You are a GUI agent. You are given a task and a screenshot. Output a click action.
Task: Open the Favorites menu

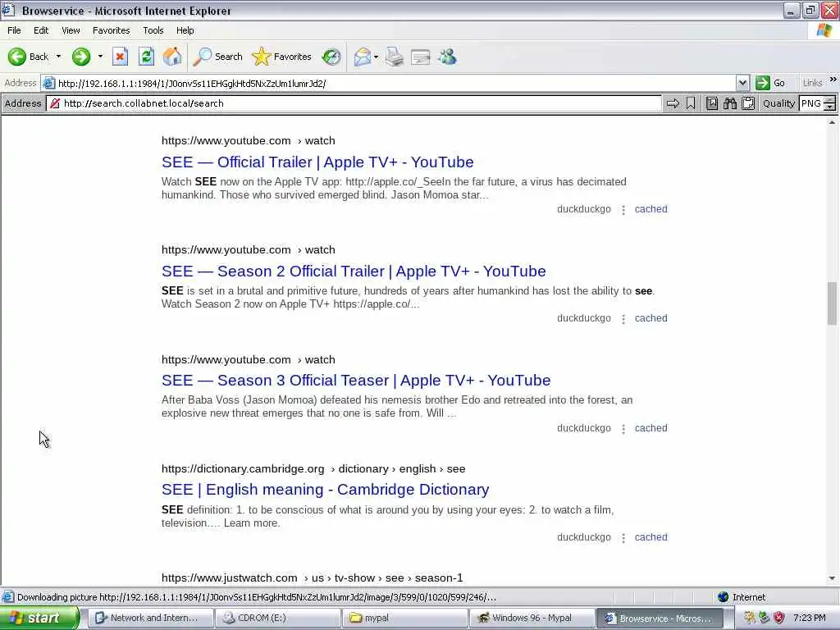click(x=111, y=30)
